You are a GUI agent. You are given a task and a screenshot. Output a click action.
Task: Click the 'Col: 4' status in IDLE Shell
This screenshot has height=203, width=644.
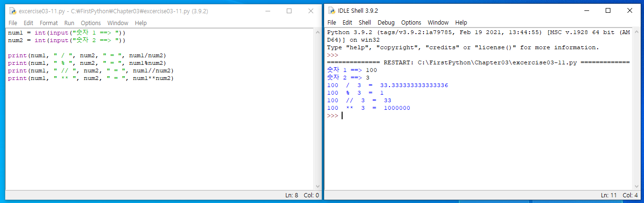(630, 195)
